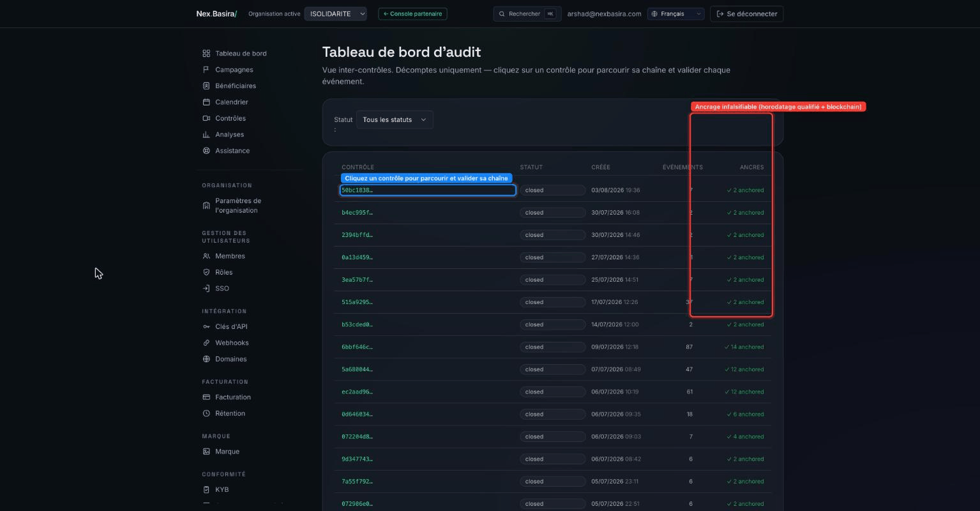Open Rôles shield icon

[206, 272]
